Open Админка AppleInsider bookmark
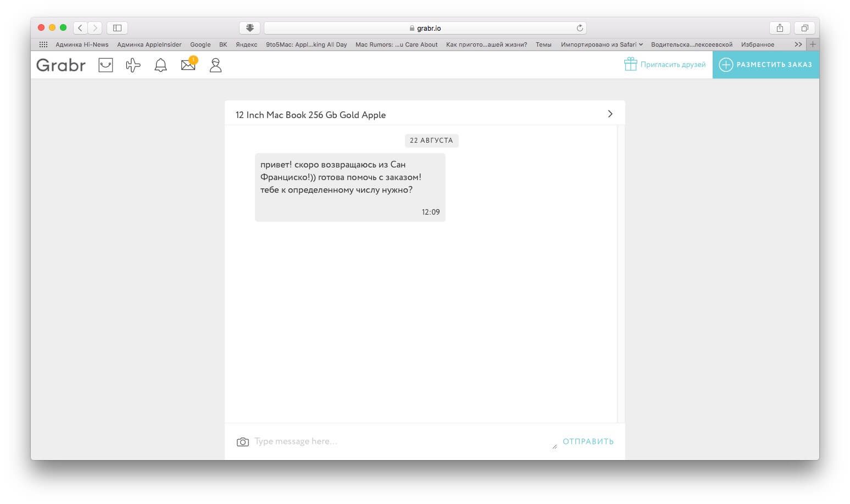Screen dimensions: 850x504 click(149, 44)
